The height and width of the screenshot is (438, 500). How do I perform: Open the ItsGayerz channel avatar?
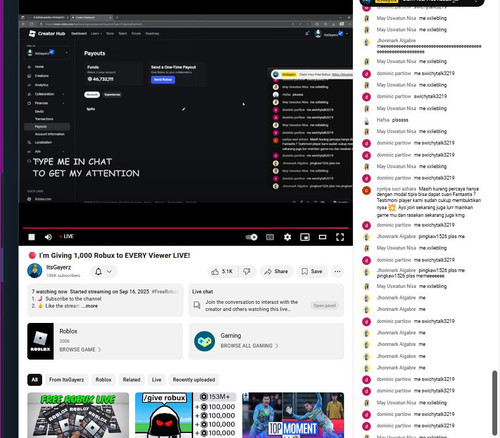pyautogui.click(x=35, y=270)
